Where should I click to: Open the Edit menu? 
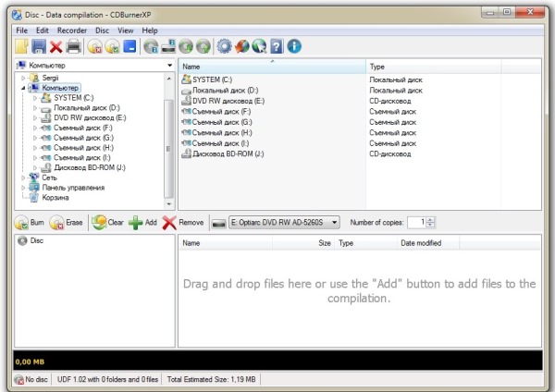(x=43, y=31)
